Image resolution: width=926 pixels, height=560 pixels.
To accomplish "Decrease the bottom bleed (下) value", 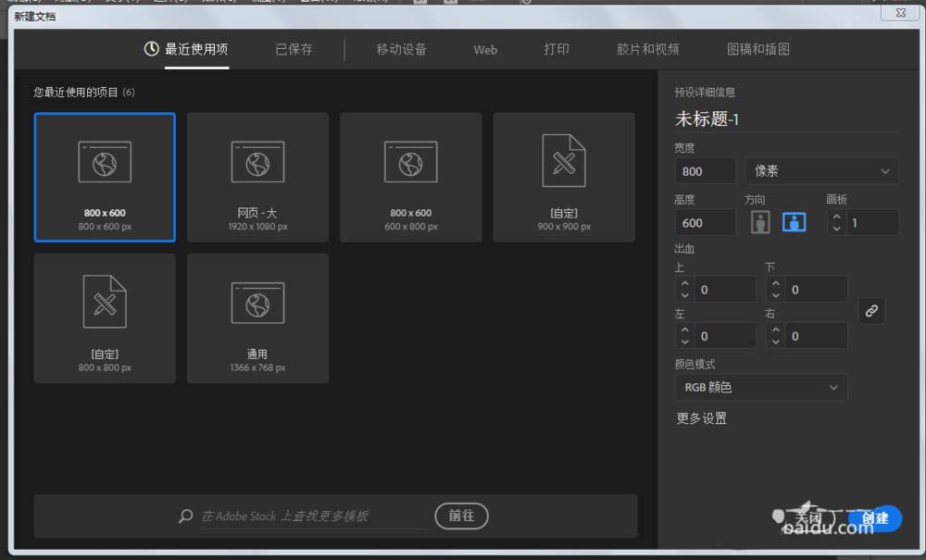I will pos(775,295).
